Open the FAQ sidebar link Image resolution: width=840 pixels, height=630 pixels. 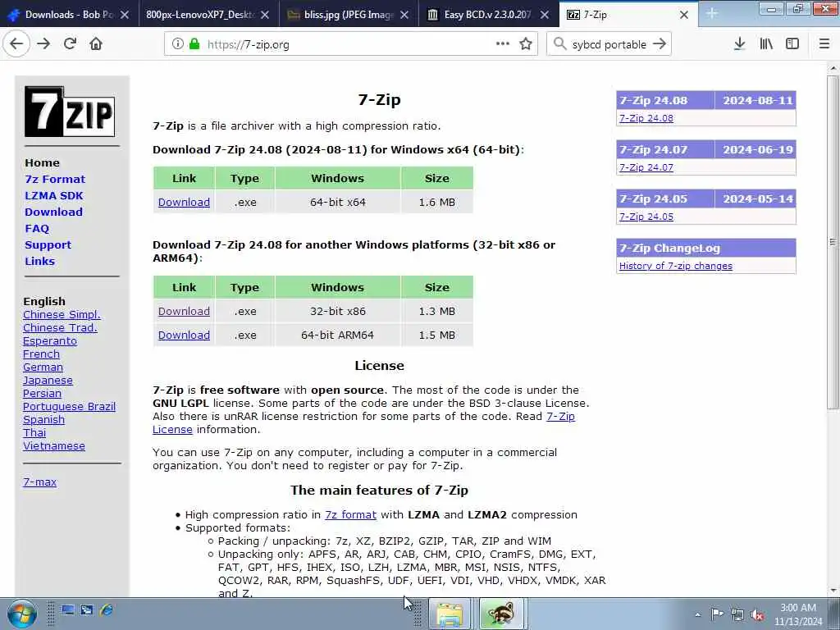[x=37, y=228]
